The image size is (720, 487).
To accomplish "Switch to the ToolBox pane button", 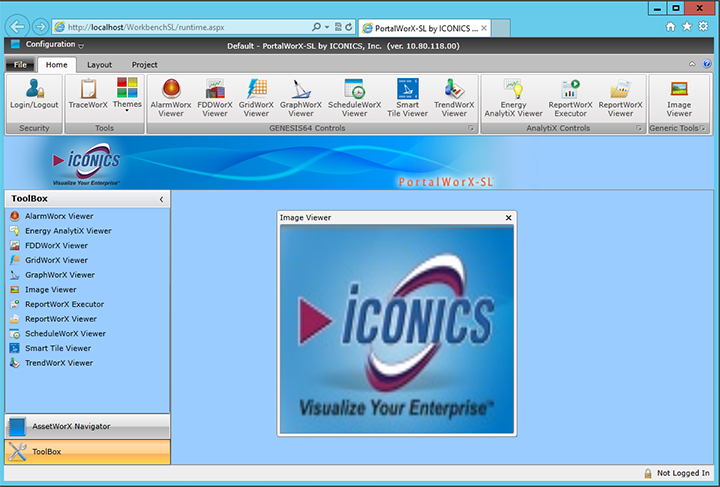I will pyautogui.click(x=87, y=452).
